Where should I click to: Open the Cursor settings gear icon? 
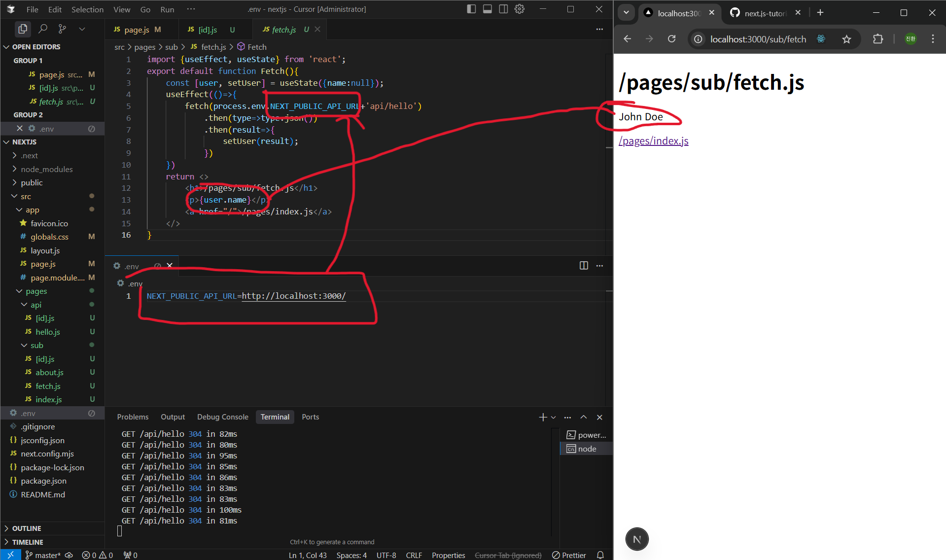point(520,9)
